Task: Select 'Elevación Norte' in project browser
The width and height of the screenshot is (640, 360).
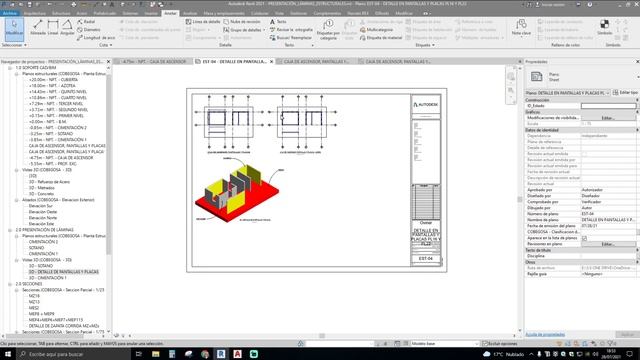Action: [x=43, y=218]
